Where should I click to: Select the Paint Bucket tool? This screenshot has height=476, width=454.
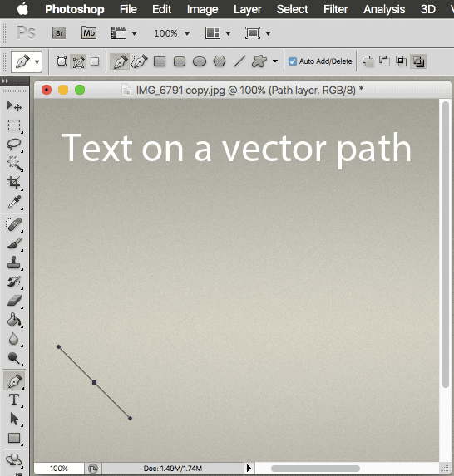pyautogui.click(x=14, y=320)
